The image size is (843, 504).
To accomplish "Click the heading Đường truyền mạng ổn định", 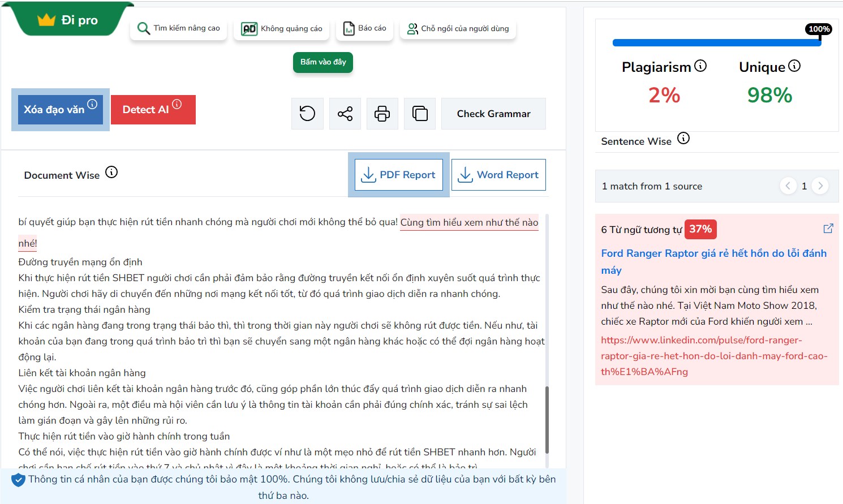I will point(80,262).
